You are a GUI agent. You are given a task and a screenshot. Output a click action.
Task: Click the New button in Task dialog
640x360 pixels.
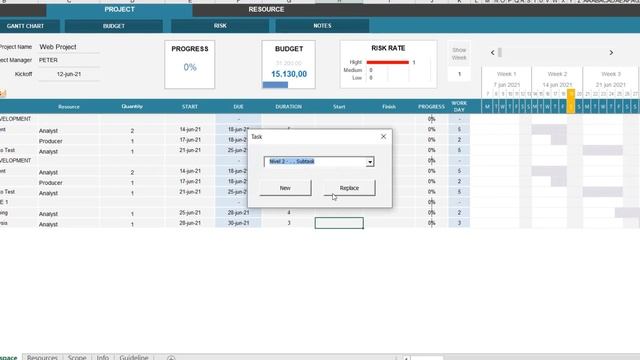(285, 188)
